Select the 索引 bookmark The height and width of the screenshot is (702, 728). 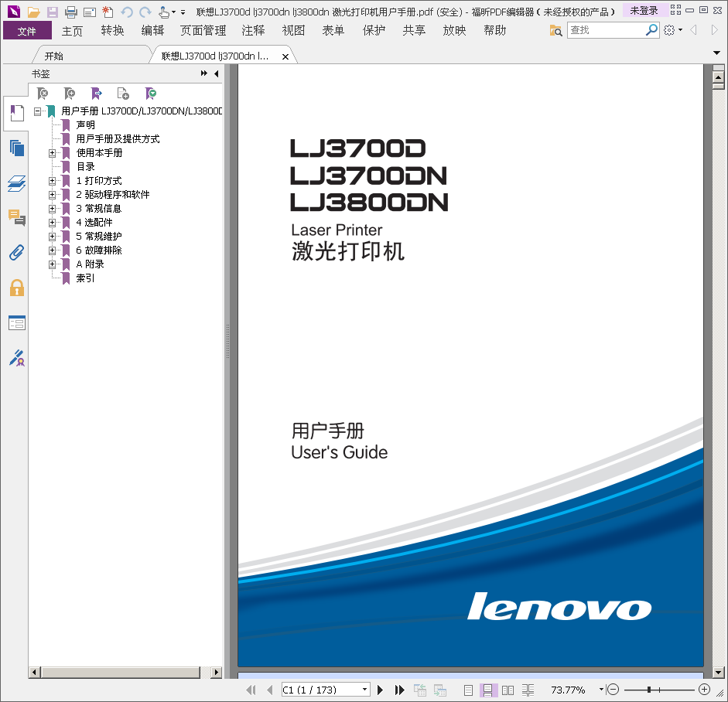[85, 278]
